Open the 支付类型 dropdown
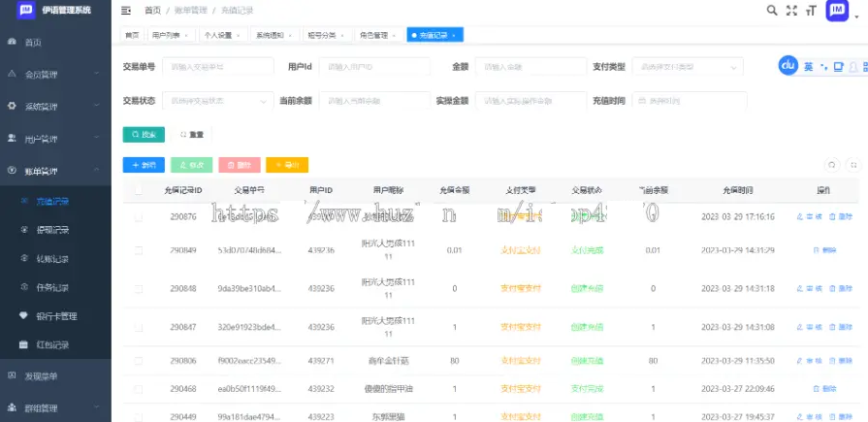 (687, 67)
